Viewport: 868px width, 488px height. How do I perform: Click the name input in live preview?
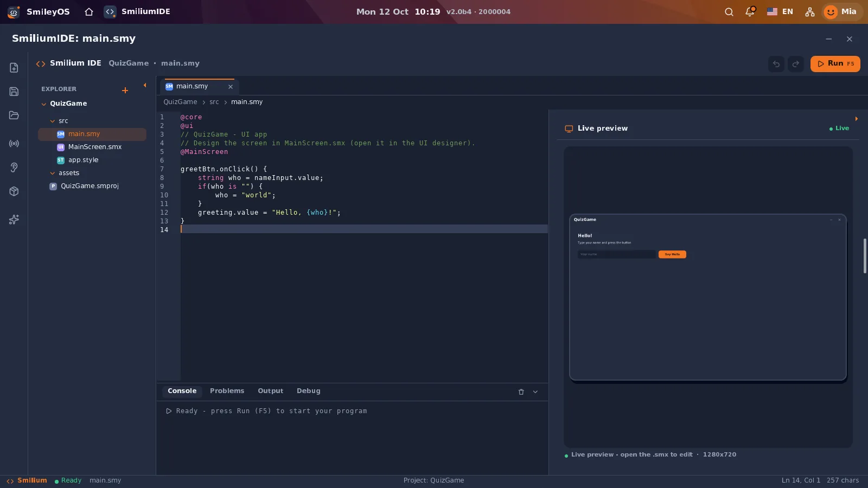[617, 254]
